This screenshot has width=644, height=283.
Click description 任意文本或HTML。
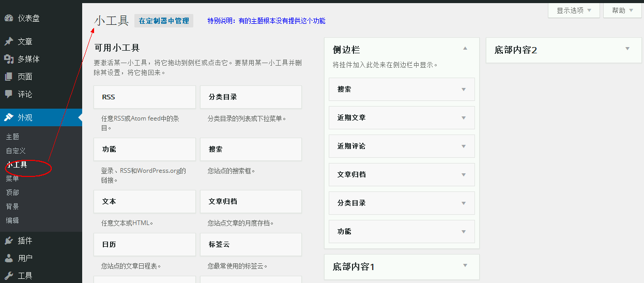point(127,223)
